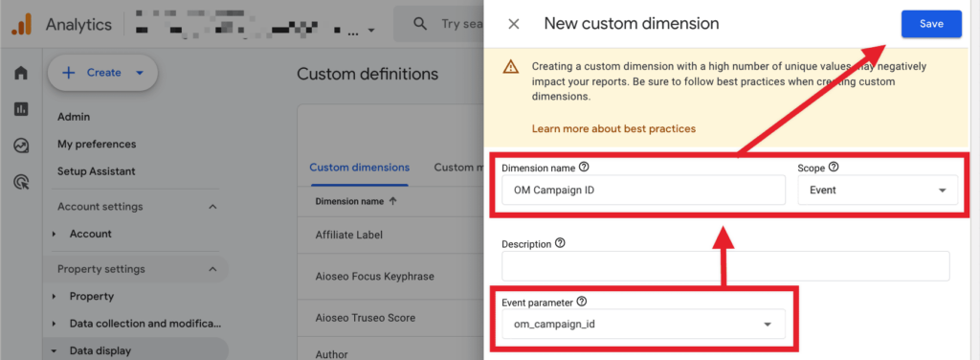
Task: Open Learn more about best practices link
Action: pos(613,128)
